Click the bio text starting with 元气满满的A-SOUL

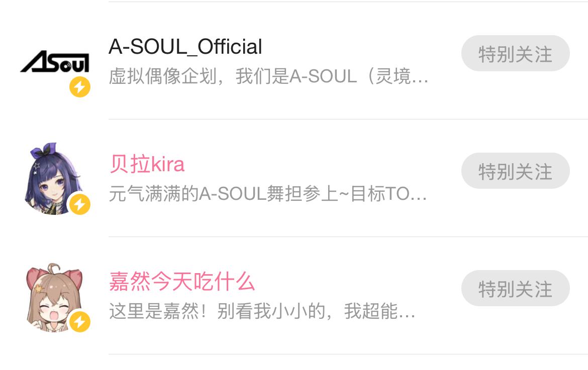click(267, 194)
